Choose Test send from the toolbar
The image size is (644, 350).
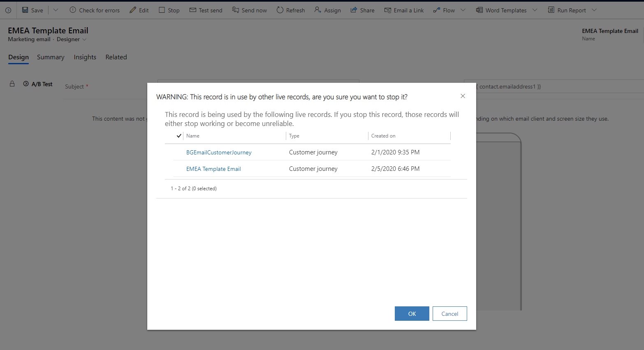[206, 10]
